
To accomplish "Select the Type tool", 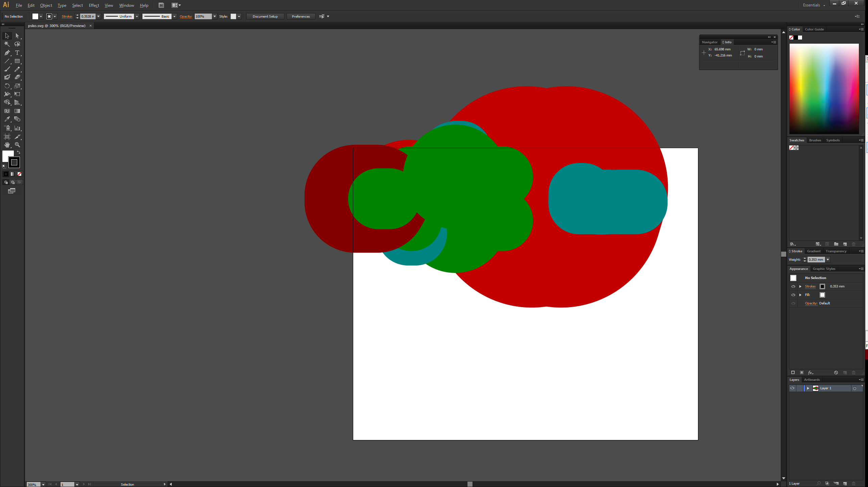I will (17, 53).
